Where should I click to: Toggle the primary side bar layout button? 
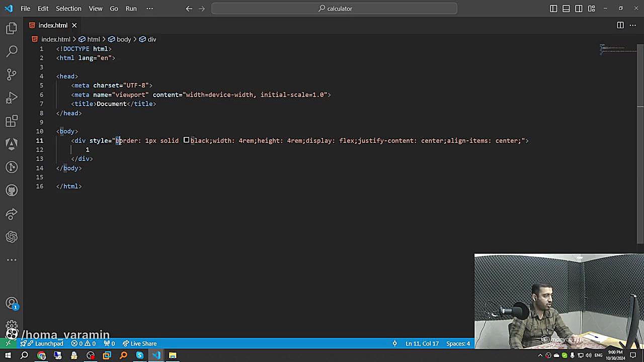point(553,9)
